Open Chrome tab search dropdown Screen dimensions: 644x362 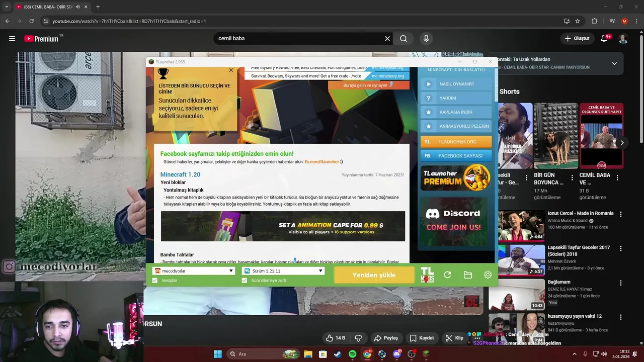(7, 7)
